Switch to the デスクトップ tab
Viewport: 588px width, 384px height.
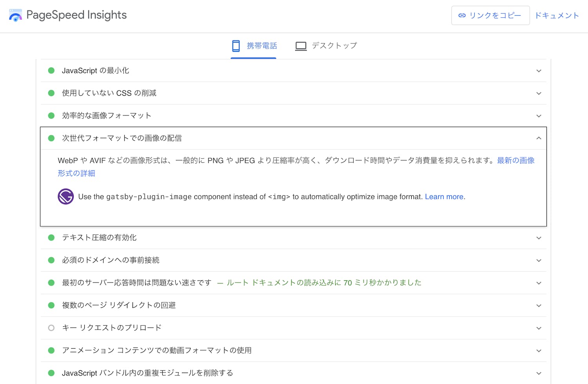coord(334,46)
